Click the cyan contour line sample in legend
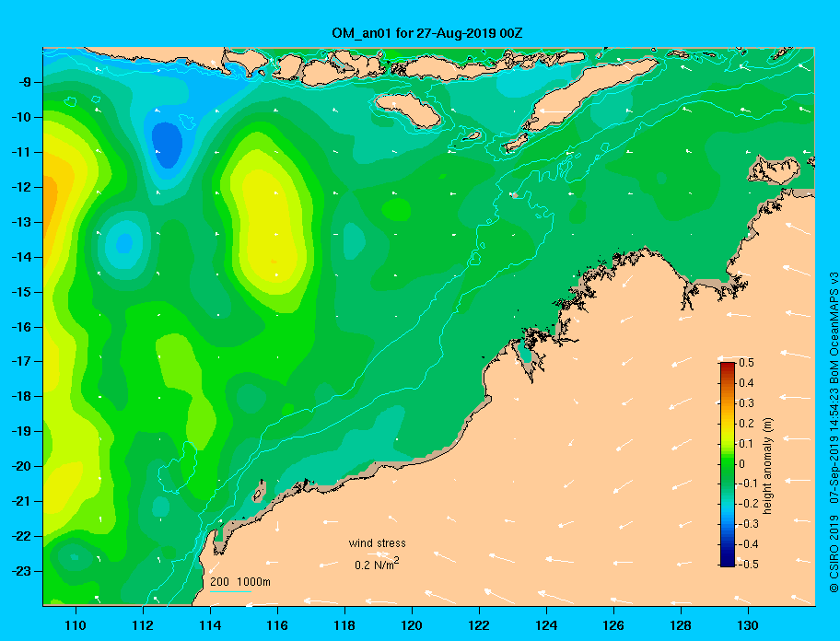Image resolution: width=840 pixels, height=641 pixels. [x=230, y=591]
